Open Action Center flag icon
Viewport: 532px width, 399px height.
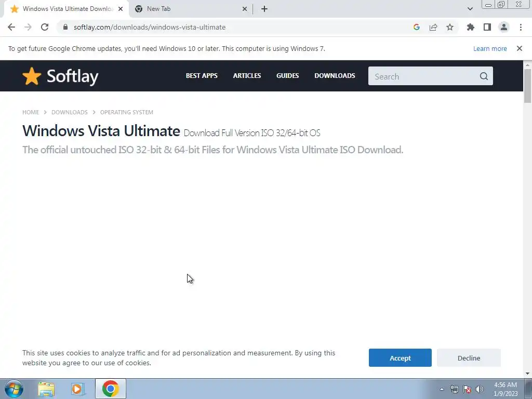point(467,389)
